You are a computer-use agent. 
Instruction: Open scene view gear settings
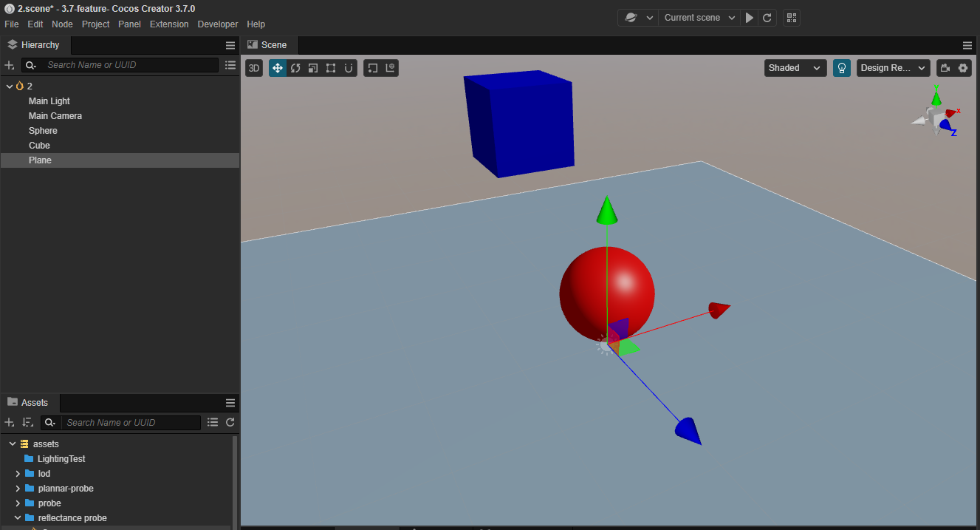point(963,68)
